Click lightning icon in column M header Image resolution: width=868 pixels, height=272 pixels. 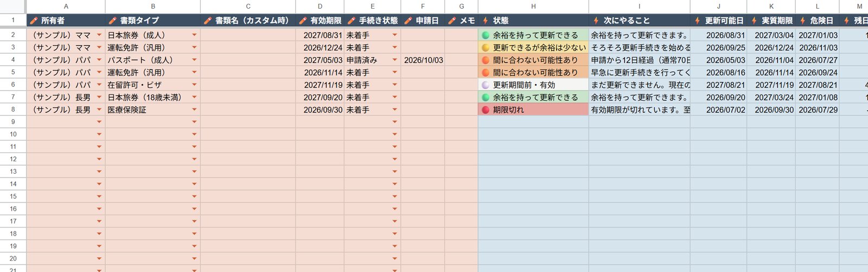846,21
